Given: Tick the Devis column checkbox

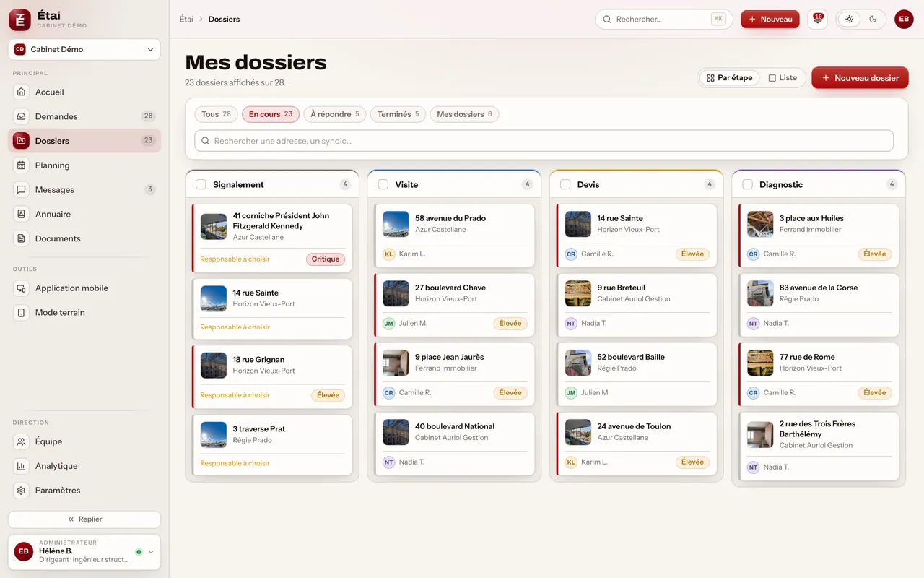Looking at the screenshot, I should pos(565,184).
